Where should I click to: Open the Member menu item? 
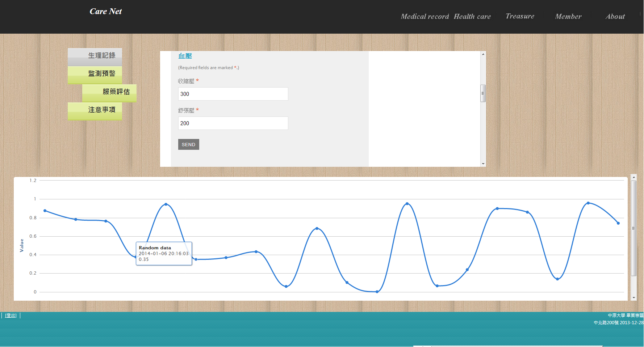pyautogui.click(x=568, y=17)
